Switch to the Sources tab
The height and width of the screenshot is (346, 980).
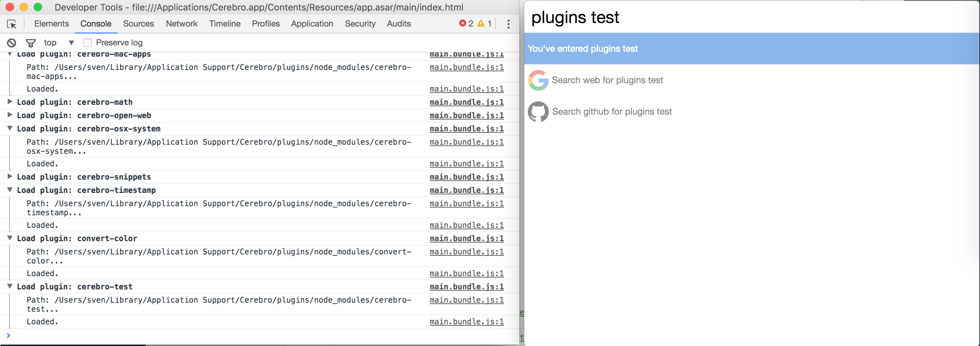point(139,23)
